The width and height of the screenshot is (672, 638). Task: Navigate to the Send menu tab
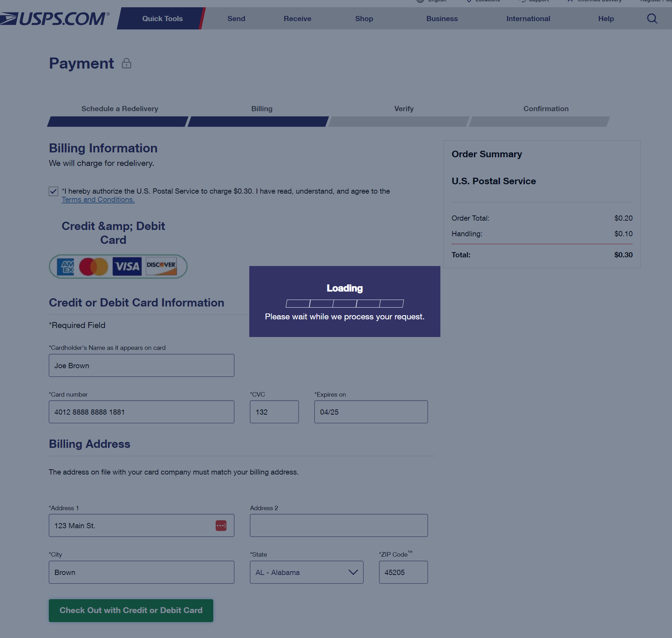[x=236, y=19]
